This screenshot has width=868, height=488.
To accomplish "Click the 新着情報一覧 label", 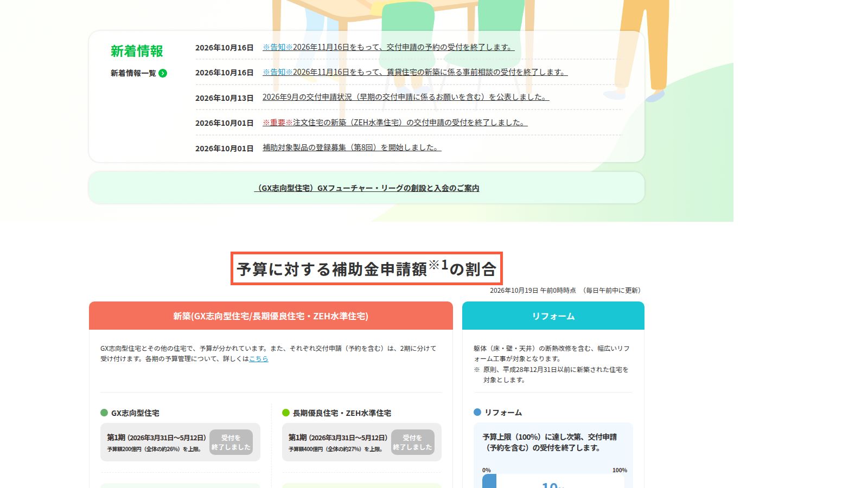I will click(x=133, y=73).
